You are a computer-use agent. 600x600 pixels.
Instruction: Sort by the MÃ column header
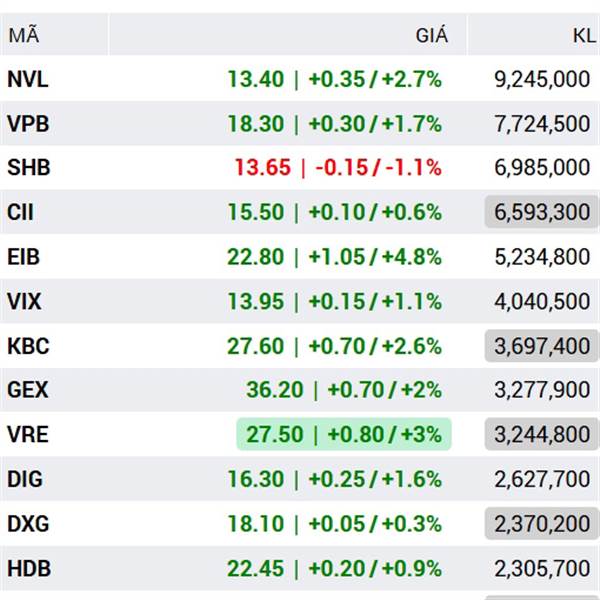24,36
